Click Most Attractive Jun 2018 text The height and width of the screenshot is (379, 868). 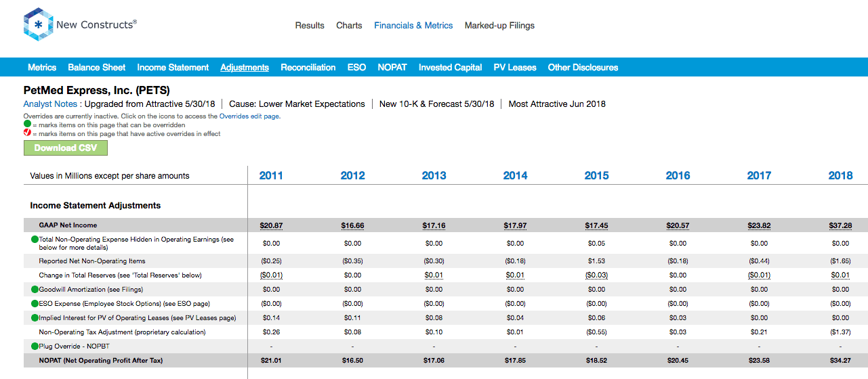point(557,104)
